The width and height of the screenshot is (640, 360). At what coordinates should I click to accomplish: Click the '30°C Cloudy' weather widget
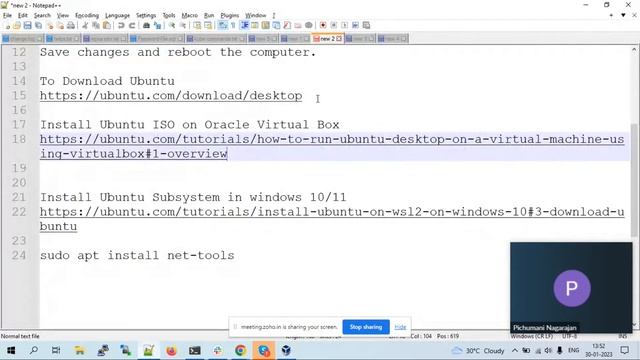478,351
